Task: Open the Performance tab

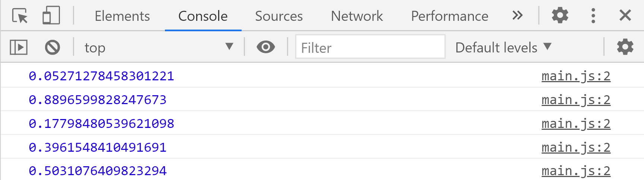Action: pyautogui.click(x=449, y=16)
